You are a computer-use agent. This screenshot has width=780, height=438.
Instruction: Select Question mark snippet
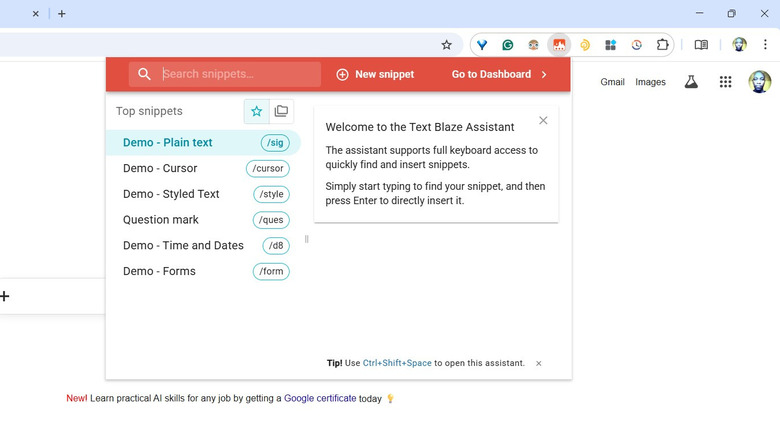(x=203, y=219)
